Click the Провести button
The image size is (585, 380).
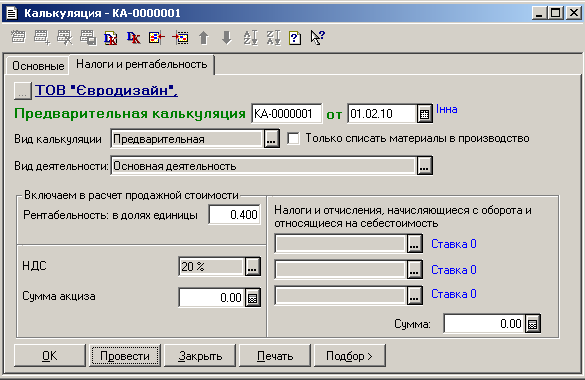tap(125, 356)
